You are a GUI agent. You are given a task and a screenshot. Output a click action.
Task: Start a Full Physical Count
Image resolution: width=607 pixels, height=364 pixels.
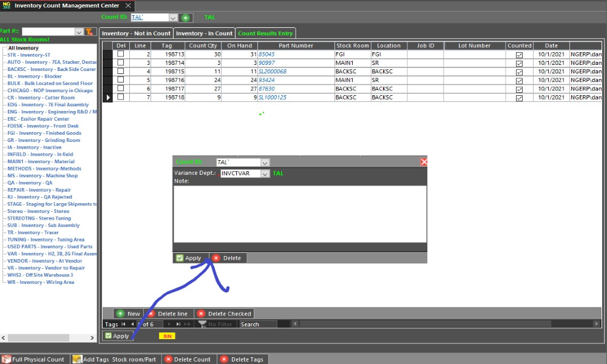(x=34, y=359)
